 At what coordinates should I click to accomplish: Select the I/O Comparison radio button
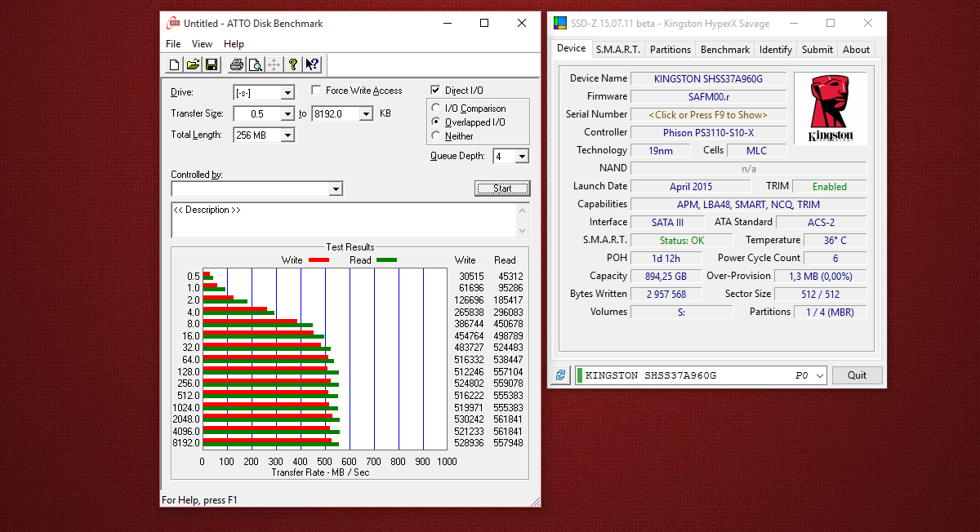pyautogui.click(x=436, y=109)
